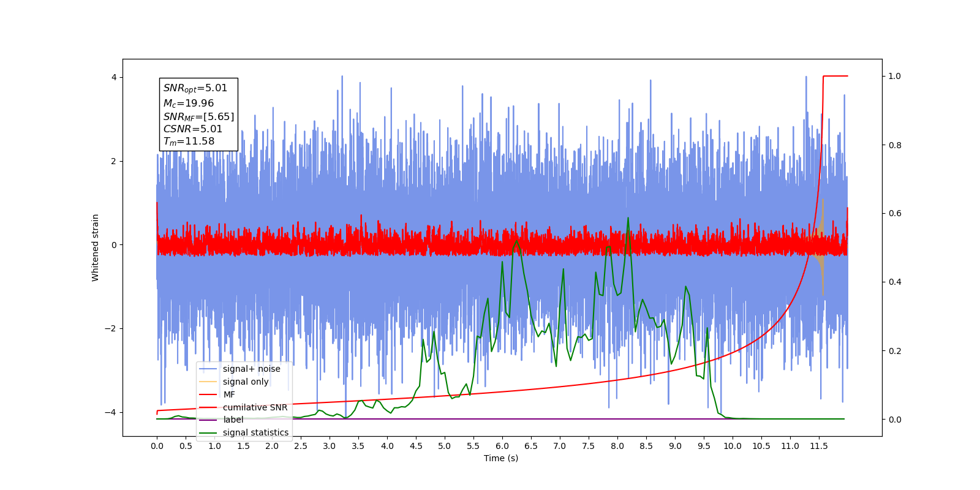Click the 2.5 x-axis tick label
Image resolution: width=980 pixels, height=490 pixels.
(301, 446)
